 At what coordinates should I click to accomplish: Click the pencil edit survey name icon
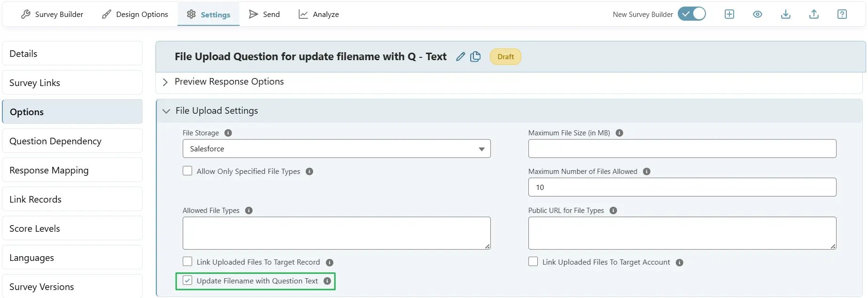coord(461,56)
